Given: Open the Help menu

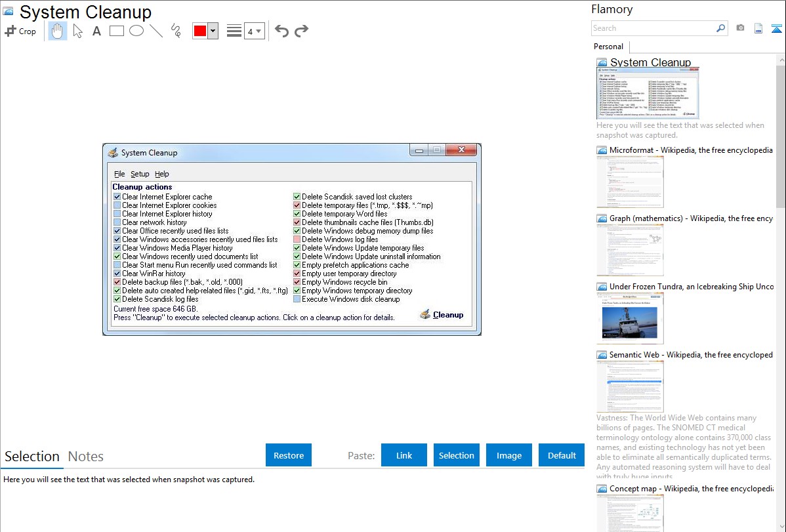Looking at the screenshot, I should pyautogui.click(x=161, y=174).
